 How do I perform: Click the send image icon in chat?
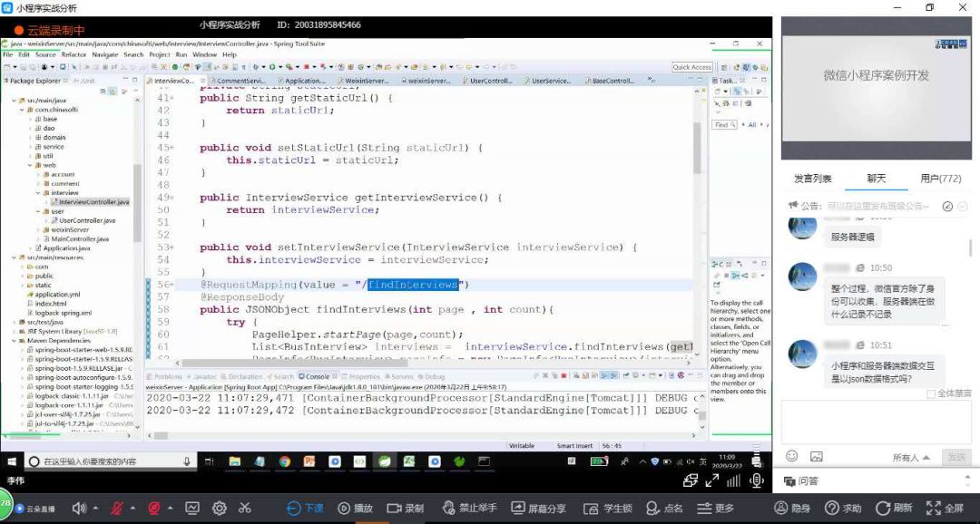point(817,457)
